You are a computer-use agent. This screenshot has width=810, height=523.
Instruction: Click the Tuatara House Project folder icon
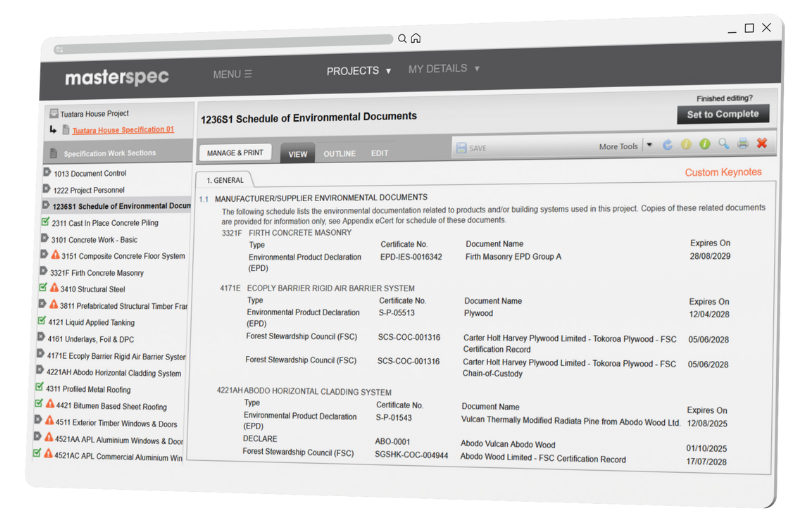point(54,113)
